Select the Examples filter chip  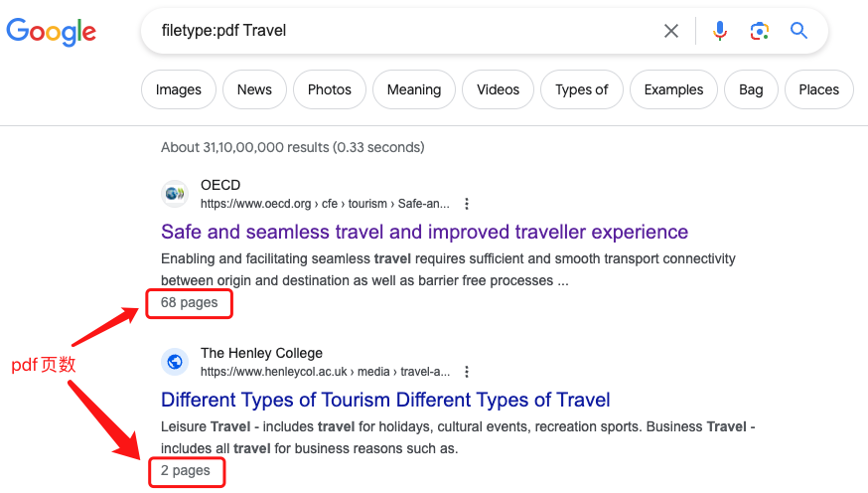[x=673, y=89]
